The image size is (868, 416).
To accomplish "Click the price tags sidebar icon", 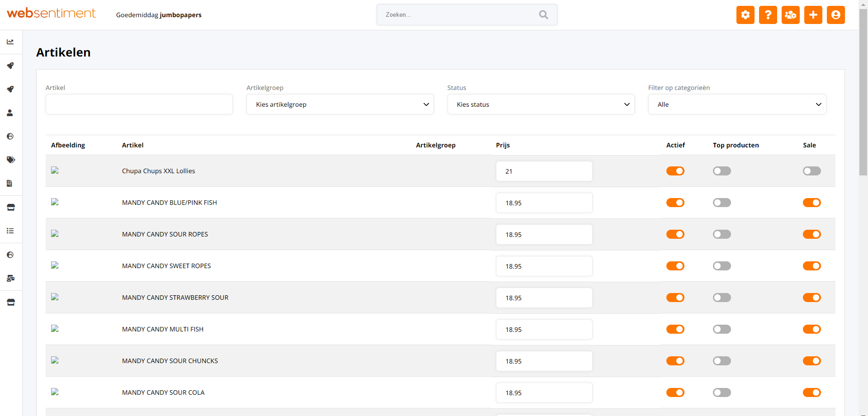I will (x=11, y=160).
